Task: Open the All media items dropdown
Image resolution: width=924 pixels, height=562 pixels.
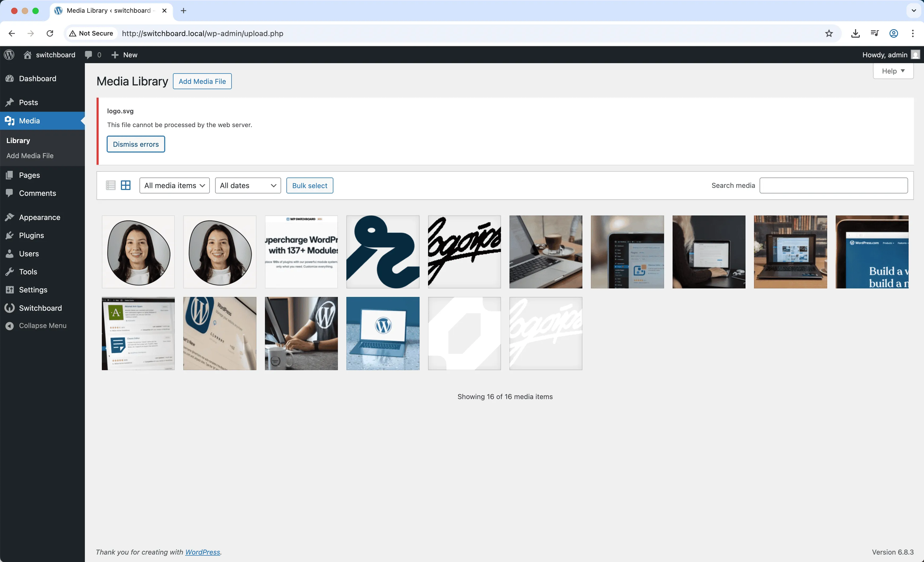Action: tap(174, 185)
